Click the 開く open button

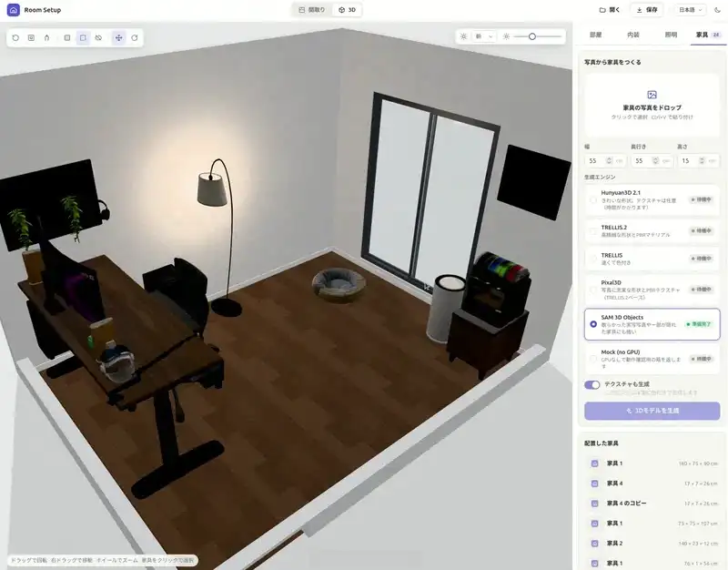[610, 10]
